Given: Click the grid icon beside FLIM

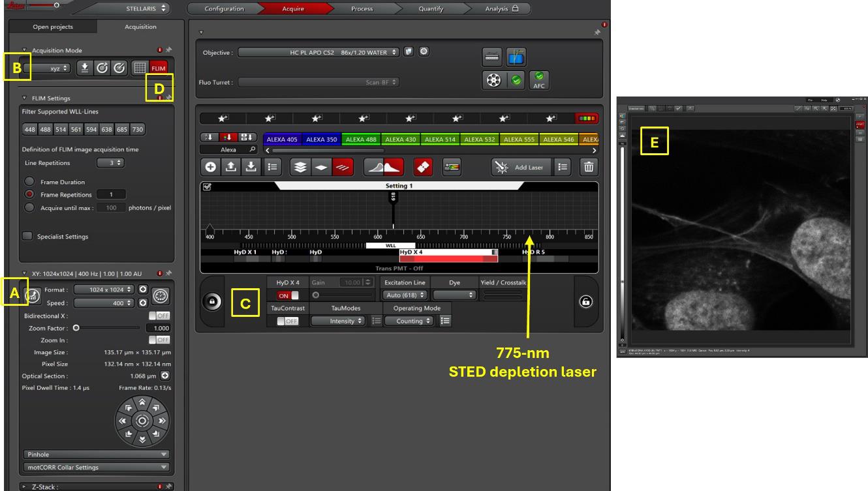Looking at the screenshot, I should coord(139,68).
